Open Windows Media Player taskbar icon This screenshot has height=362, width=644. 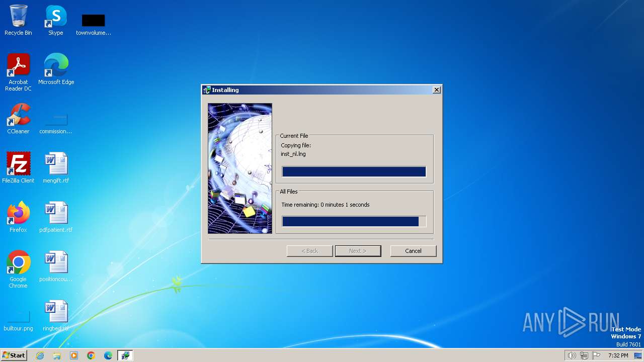tap(74, 355)
